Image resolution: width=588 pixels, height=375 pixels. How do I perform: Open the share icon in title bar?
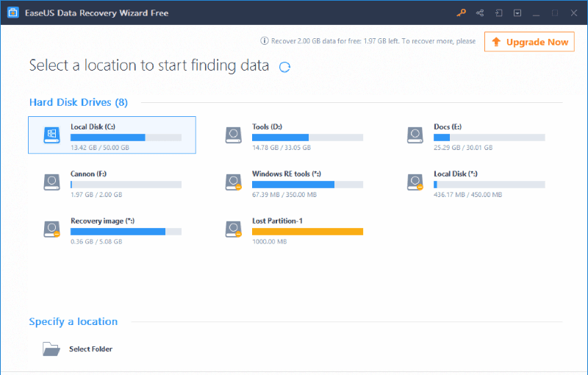(x=480, y=12)
